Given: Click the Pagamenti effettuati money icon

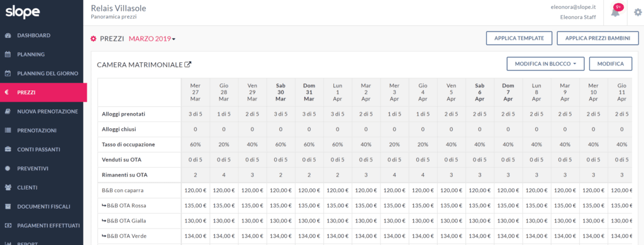Looking at the screenshot, I should point(8,226).
